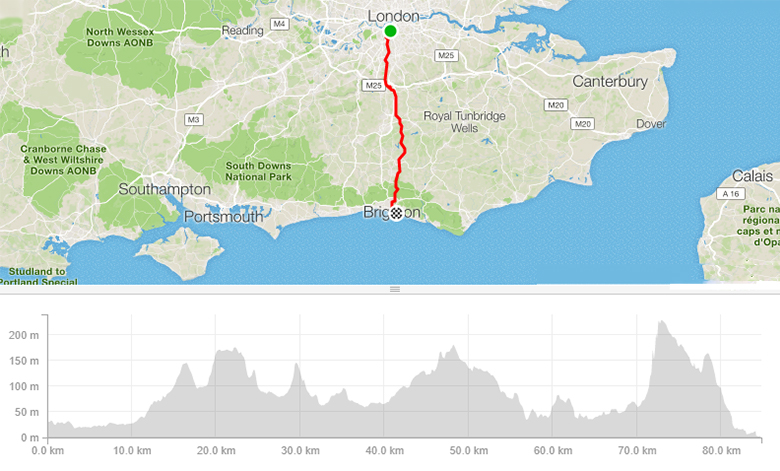Click the Royal Tunbridge Wells label

point(464,122)
